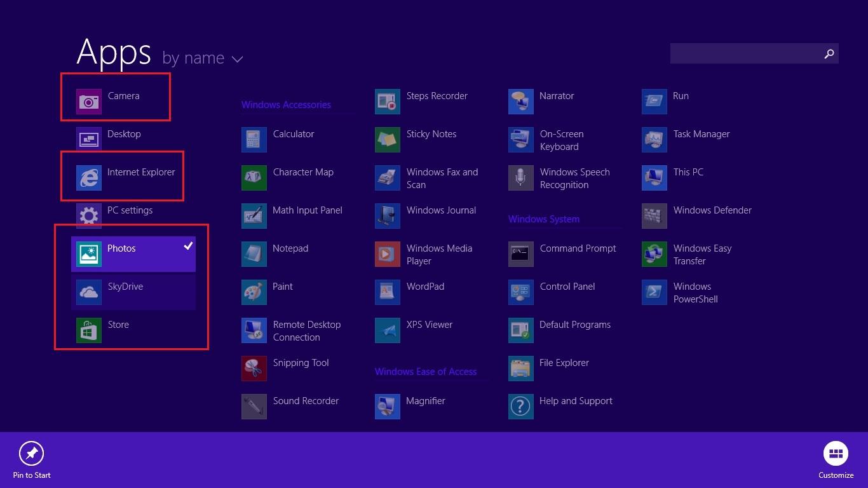The image size is (868, 488).
Task: Click the Steps Recorder icon
Action: coord(388,102)
